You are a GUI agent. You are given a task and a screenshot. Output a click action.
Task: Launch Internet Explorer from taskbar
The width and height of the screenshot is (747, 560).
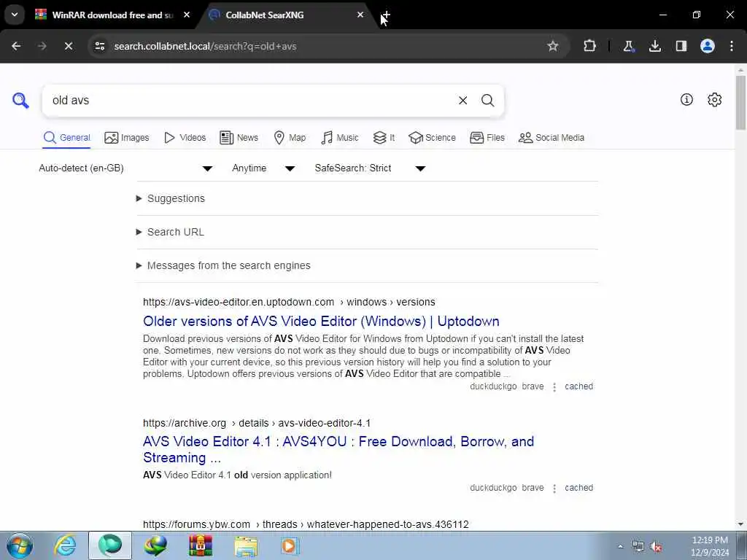point(65,545)
